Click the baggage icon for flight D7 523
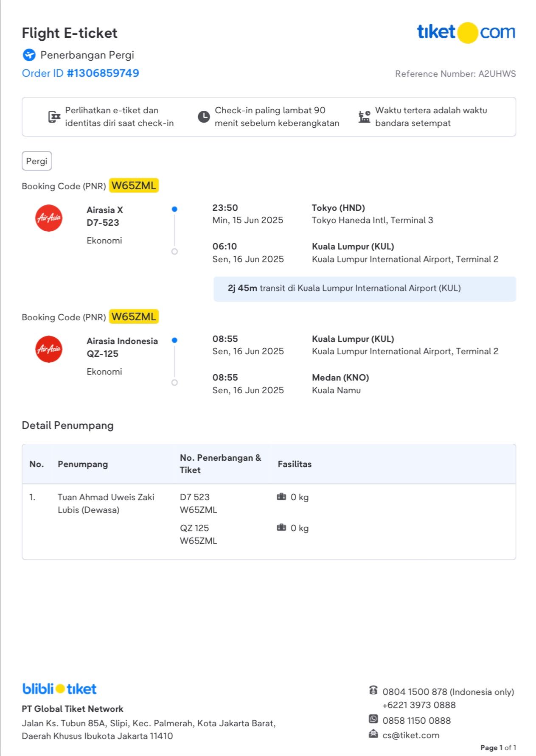Screen dimensions: 536x756 coord(281,497)
